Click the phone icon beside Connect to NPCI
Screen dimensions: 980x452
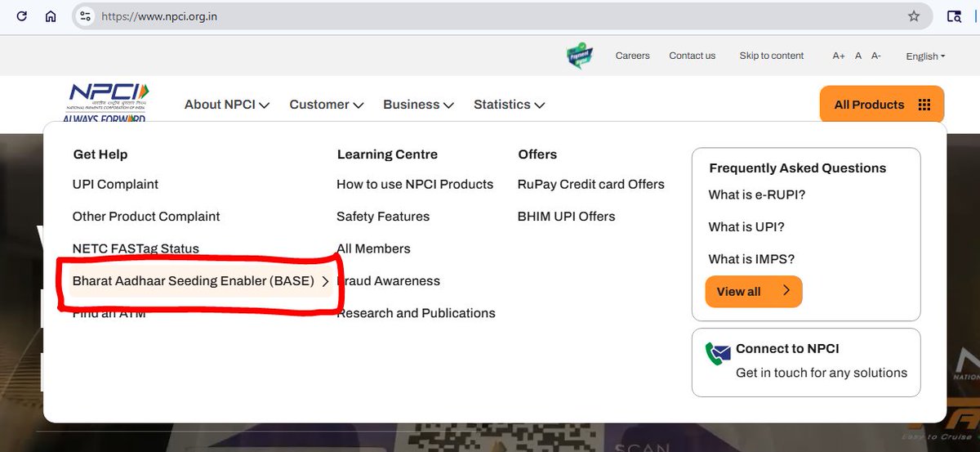click(x=719, y=353)
